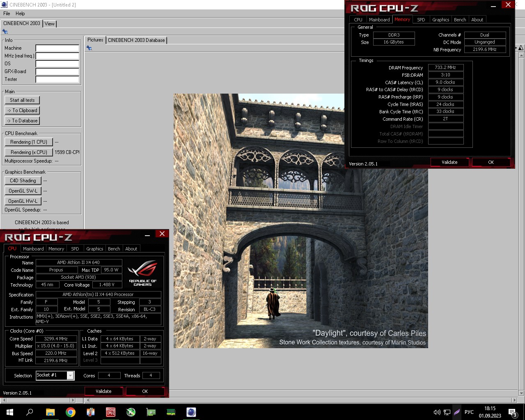The height and width of the screenshot is (420, 525).
Task: Click Validate in the lower-left CPU-Z window
Action: click(x=103, y=391)
